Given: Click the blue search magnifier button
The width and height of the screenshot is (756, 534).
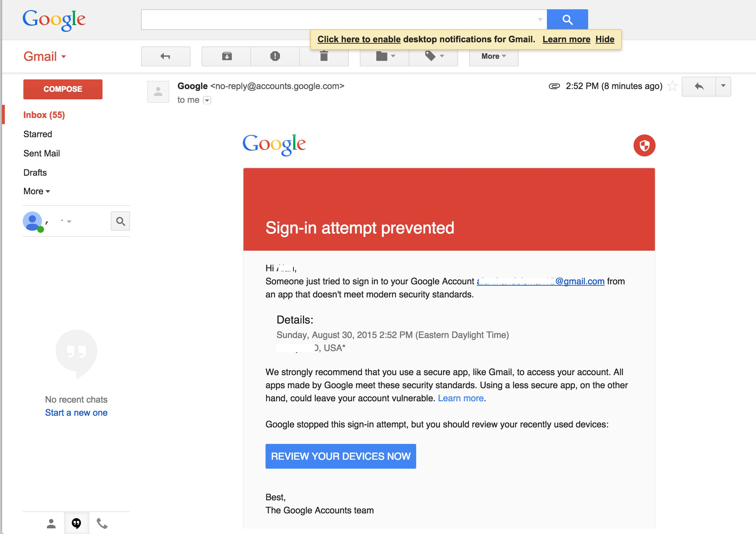Looking at the screenshot, I should pyautogui.click(x=567, y=20).
